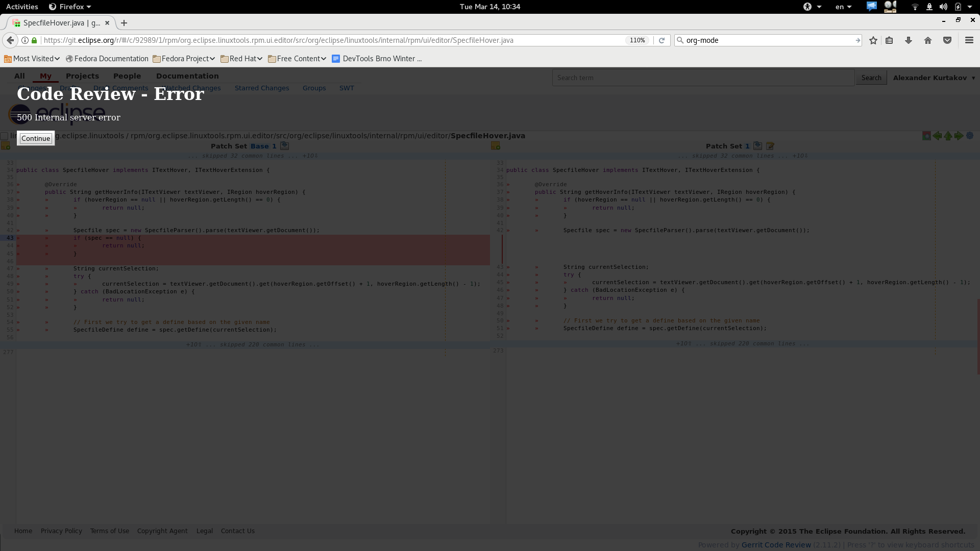Open the Terms of Use footer link

coord(110,531)
